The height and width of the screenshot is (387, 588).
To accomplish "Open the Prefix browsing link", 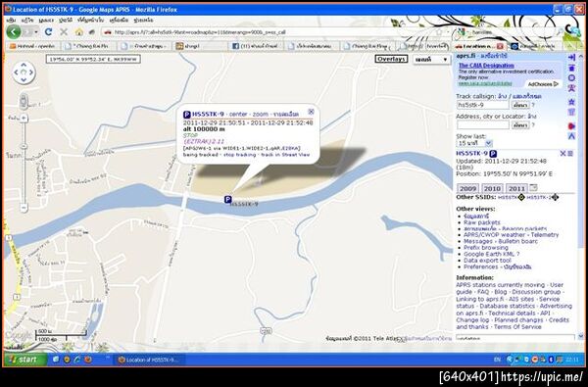I will 486,248.
